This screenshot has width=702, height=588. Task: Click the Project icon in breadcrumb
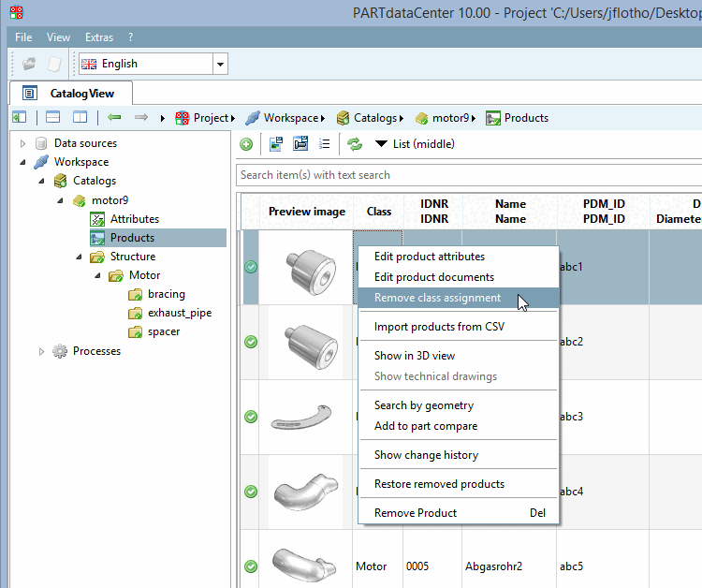point(183,118)
